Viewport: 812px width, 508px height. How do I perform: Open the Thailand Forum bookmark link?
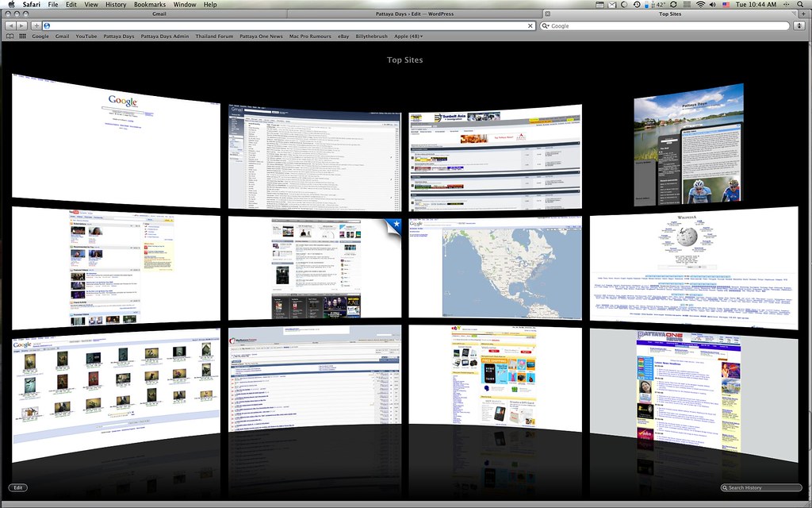[x=214, y=37]
